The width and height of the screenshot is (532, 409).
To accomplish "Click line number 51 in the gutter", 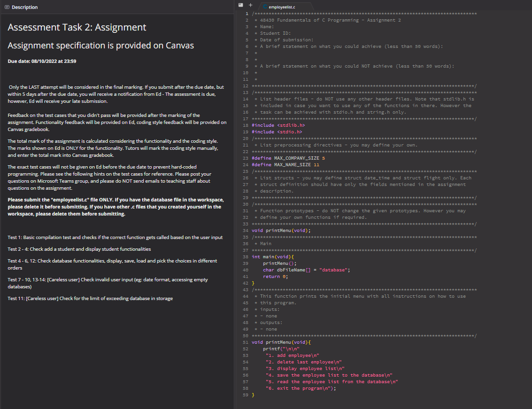I will (245, 342).
